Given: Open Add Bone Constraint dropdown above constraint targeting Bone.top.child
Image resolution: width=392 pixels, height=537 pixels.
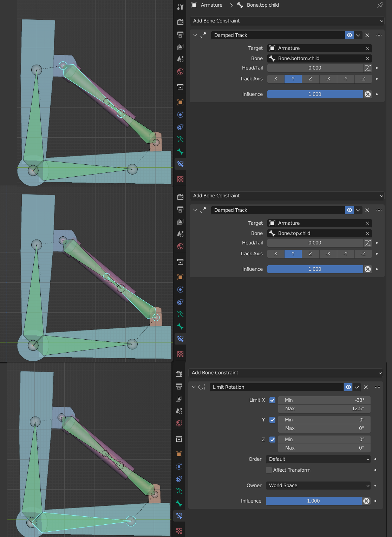Looking at the screenshot, I should [287, 196].
